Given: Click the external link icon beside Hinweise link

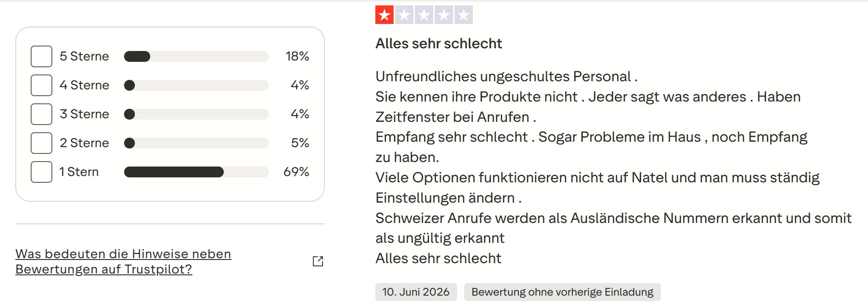Looking at the screenshot, I should [x=318, y=261].
